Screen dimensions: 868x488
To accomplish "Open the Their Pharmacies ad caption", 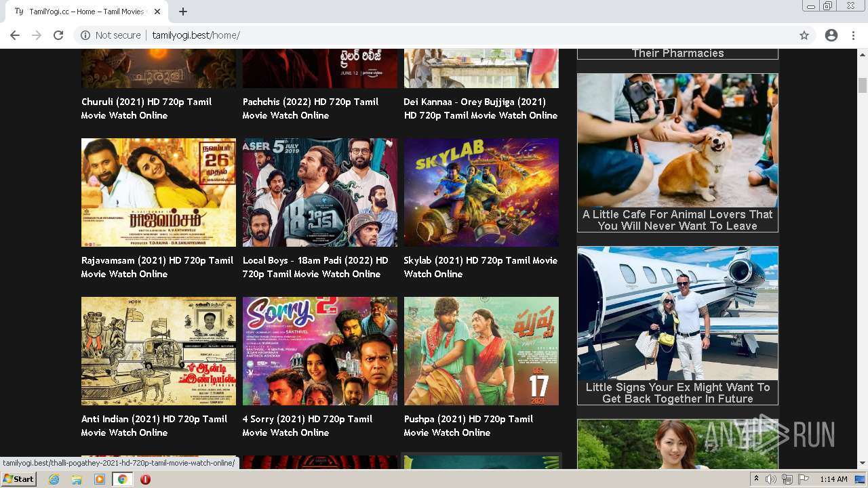I will point(677,54).
